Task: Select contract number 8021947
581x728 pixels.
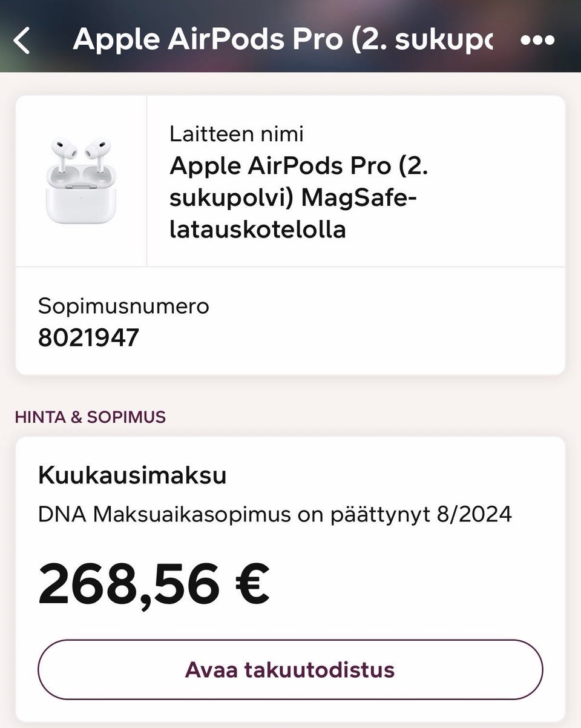Action: pos(88,338)
